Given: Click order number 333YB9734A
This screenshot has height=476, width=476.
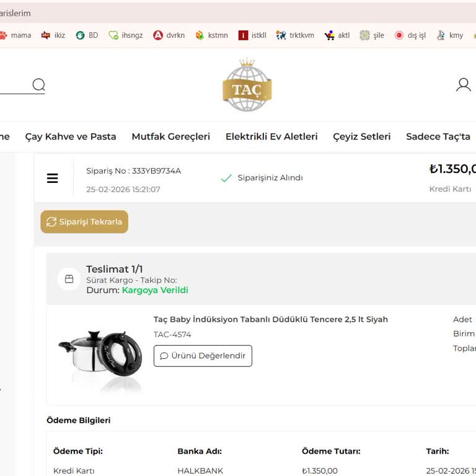Looking at the screenshot, I should pos(156,171).
